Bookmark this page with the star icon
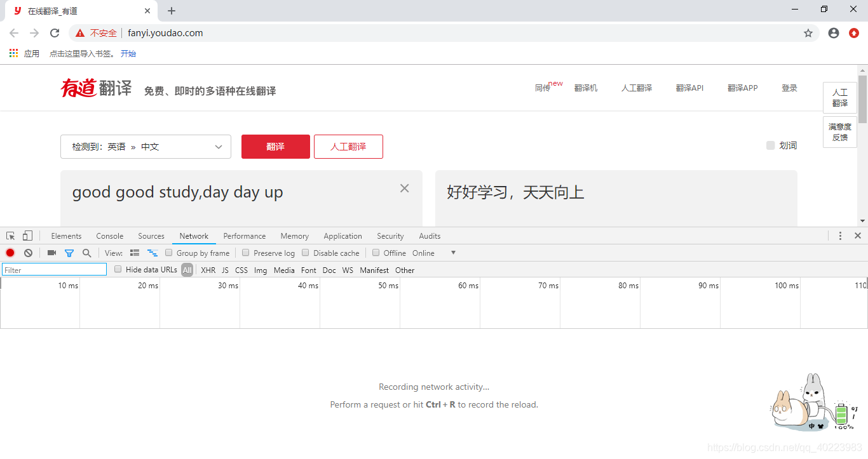 [808, 33]
